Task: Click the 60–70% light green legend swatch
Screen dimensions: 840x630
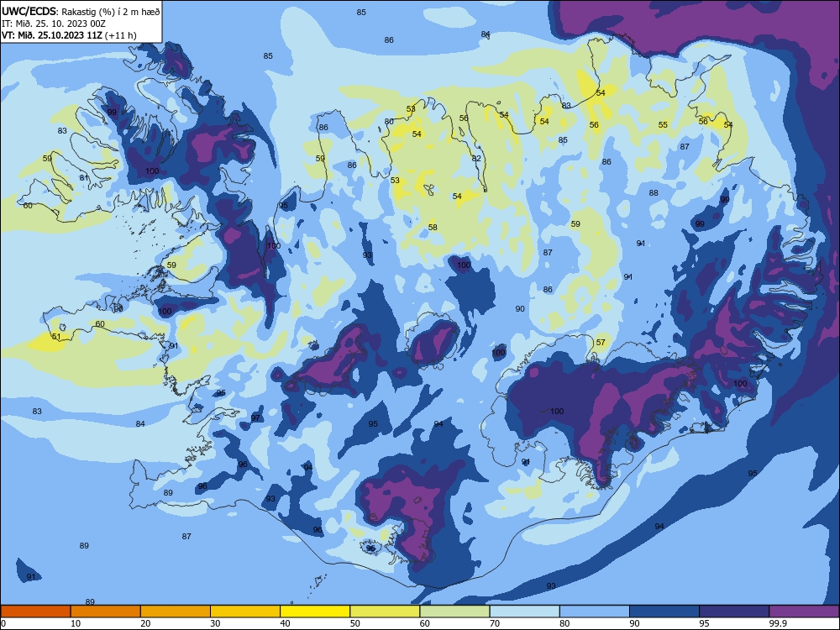Action: (454, 612)
